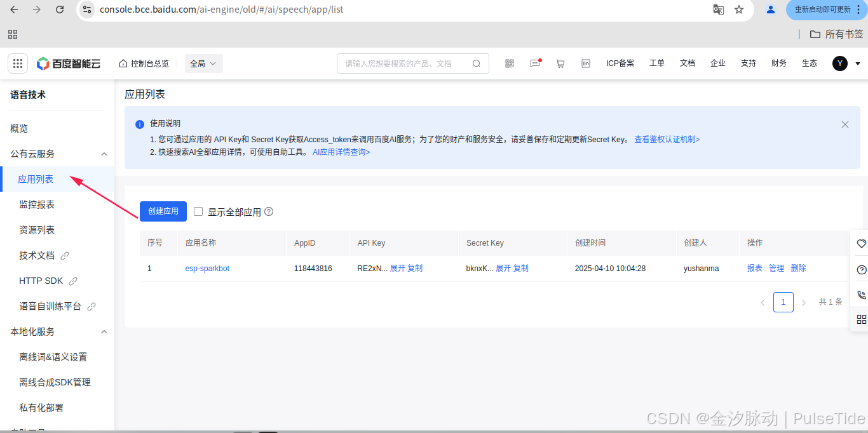
Task: Open the browser profile icon
Action: tap(771, 10)
